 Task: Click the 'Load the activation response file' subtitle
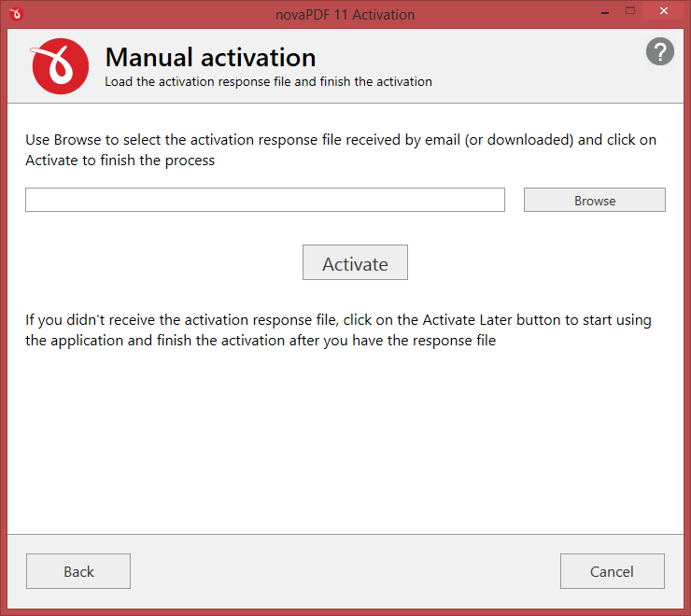[268, 81]
